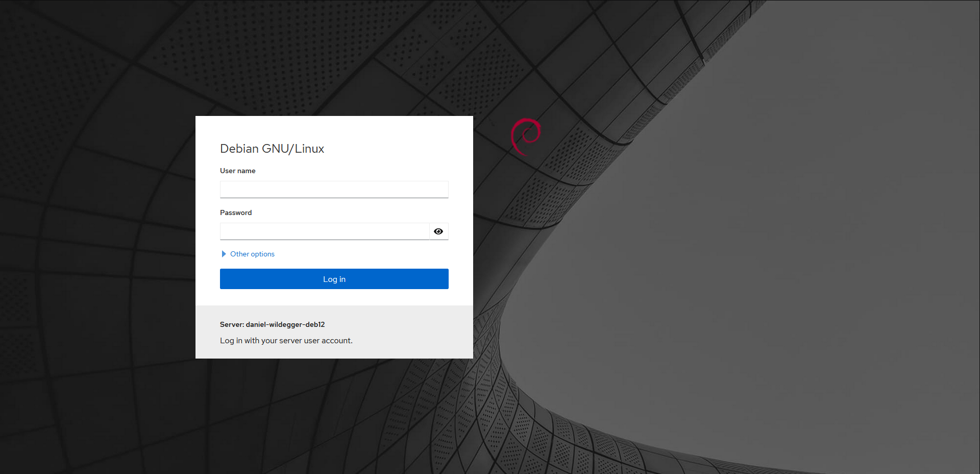The height and width of the screenshot is (474, 980).
Task: Click inside the empty username text box
Action: [x=334, y=189]
